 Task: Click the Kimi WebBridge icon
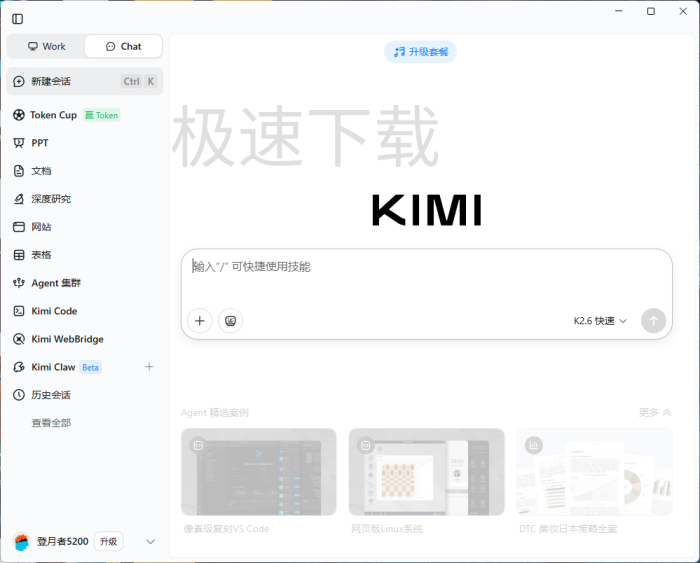point(19,339)
